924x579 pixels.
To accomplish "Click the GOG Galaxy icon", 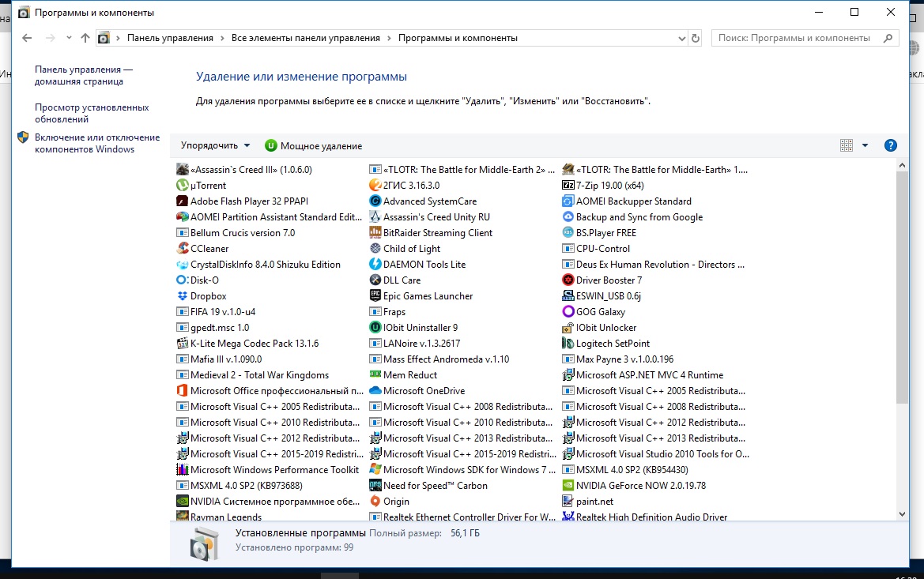I will point(568,311).
